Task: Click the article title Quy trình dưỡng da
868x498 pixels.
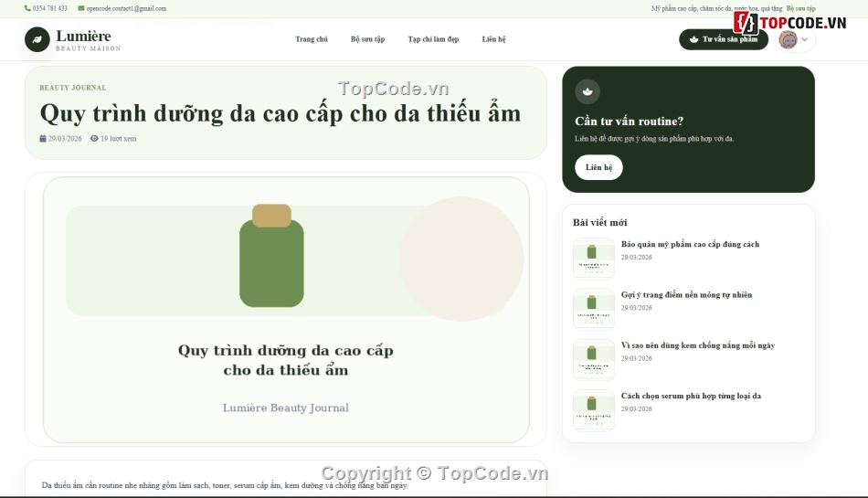Action: (x=281, y=113)
